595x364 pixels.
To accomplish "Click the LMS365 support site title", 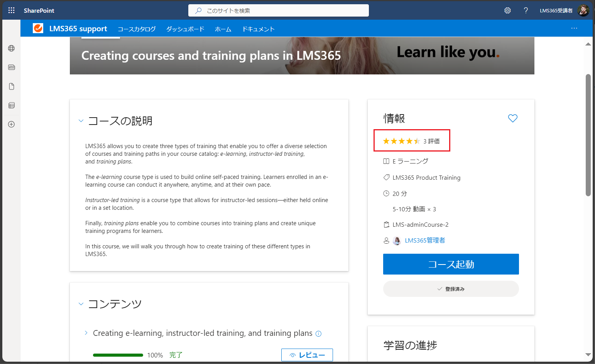I will pyautogui.click(x=78, y=29).
